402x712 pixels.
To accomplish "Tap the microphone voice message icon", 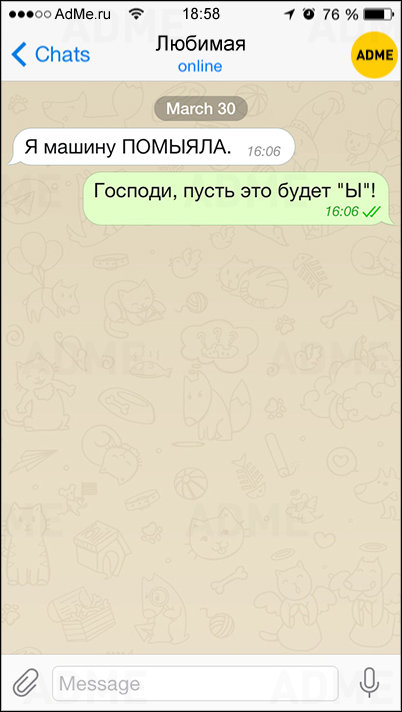I will (x=369, y=682).
